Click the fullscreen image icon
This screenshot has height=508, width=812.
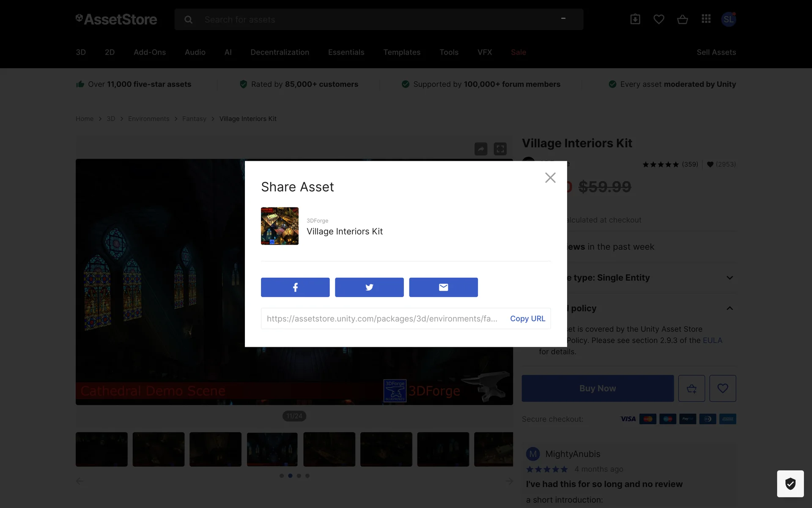pos(500,149)
